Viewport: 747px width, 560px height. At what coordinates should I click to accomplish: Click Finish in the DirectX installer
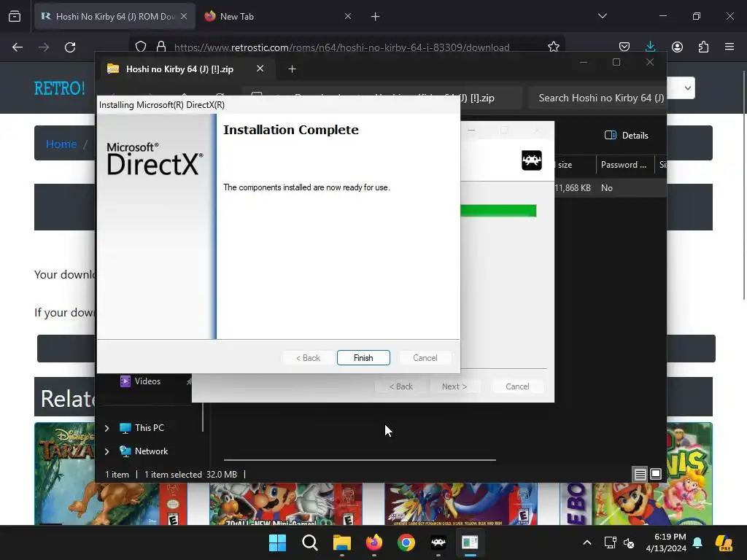[x=363, y=357]
